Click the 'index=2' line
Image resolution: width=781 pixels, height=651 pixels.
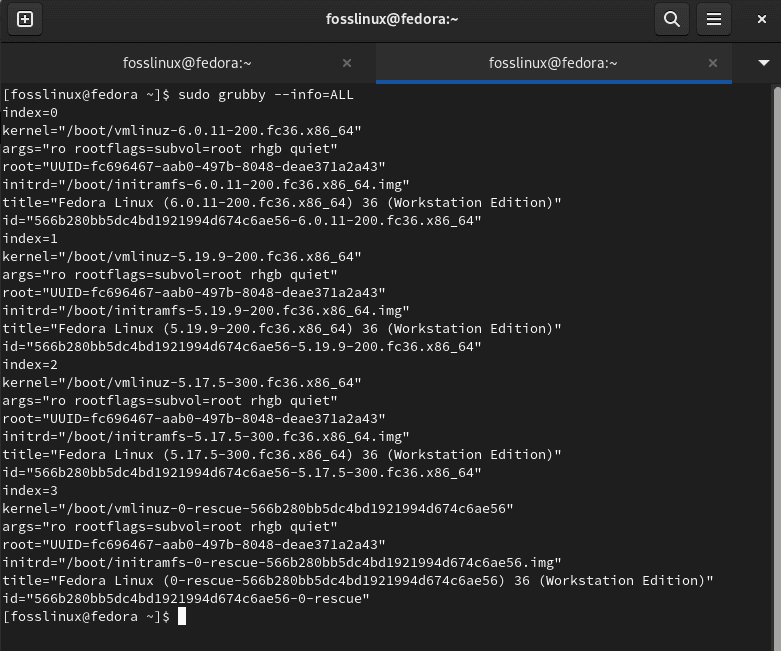[30, 365]
